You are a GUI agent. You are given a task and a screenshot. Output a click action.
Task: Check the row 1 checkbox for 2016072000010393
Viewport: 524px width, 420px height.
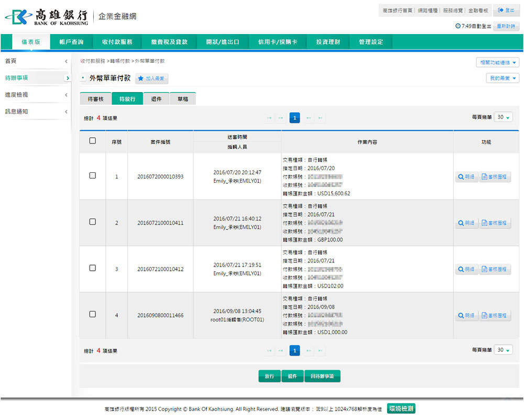point(93,175)
